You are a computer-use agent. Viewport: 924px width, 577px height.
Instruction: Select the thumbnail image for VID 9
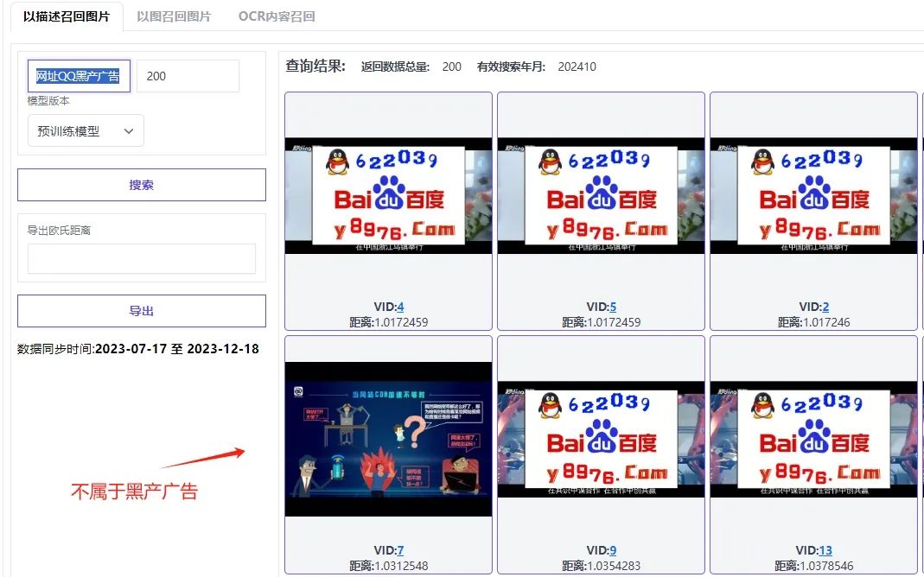[x=601, y=439]
